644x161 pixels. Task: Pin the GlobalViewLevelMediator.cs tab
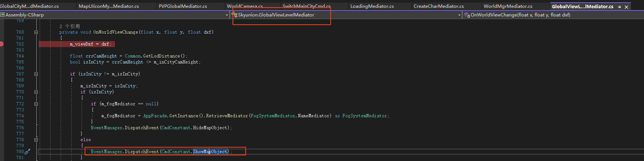pyautogui.click(x=619, y=7)
